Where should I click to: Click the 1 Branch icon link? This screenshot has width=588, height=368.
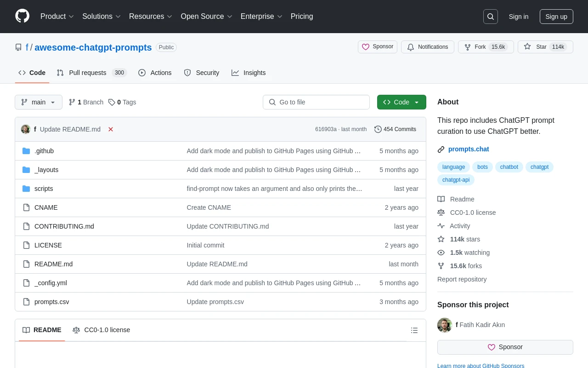86,102
